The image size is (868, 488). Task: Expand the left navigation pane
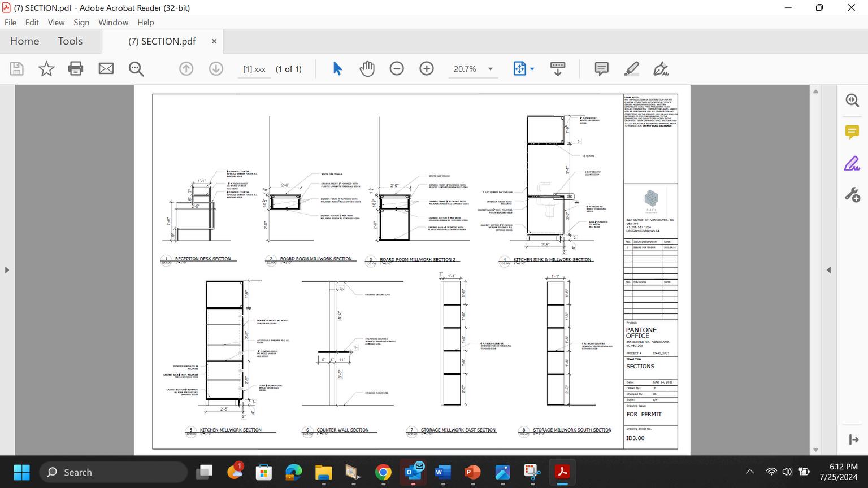[x=7, y=270]
